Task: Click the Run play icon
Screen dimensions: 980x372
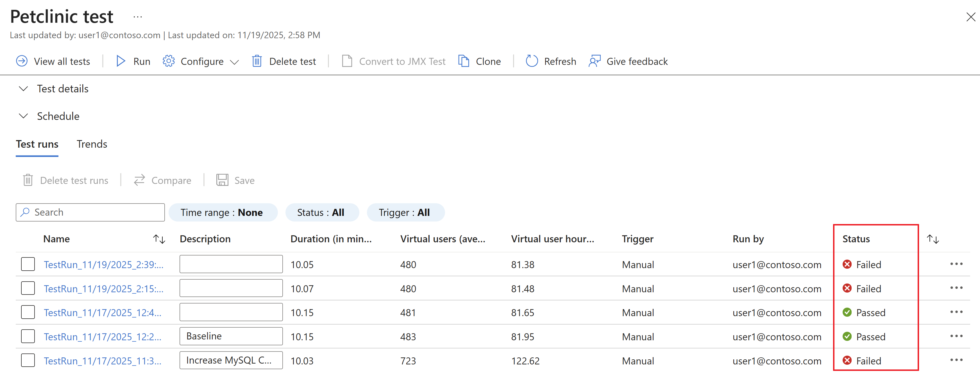Action: point(121,61)
